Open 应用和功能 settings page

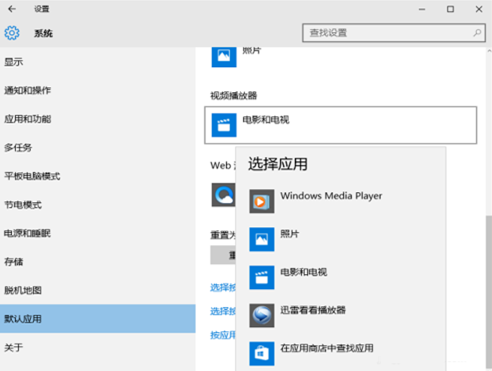coord(98,119)
